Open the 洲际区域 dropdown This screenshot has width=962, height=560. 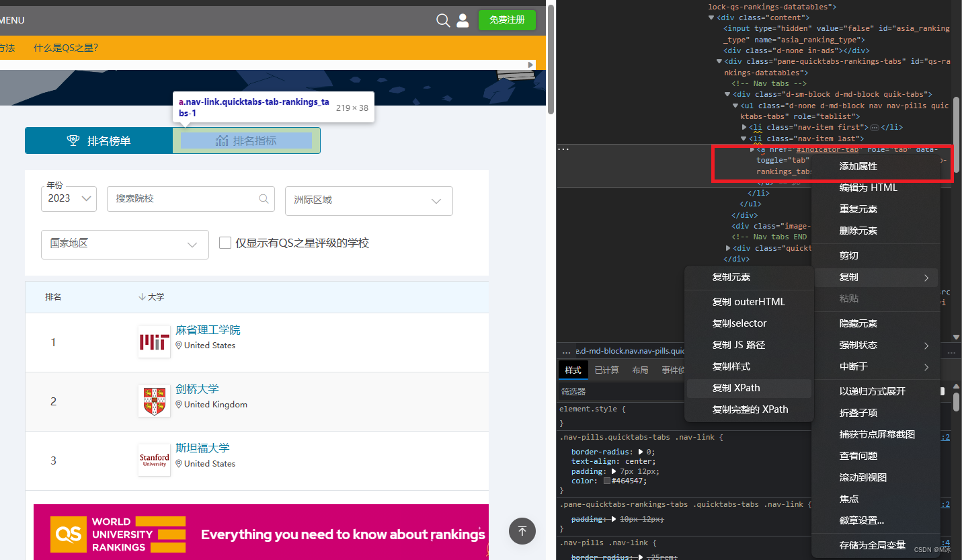pyautogui.click(x=369, y=201)
